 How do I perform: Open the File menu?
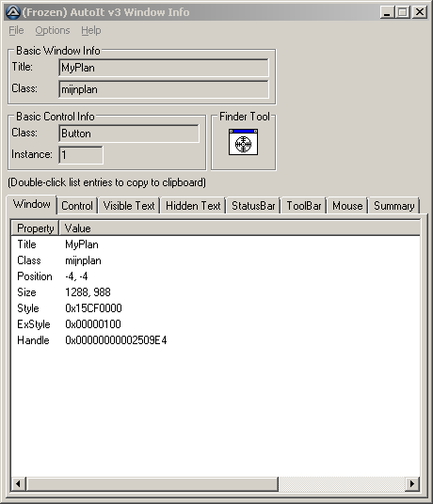[x=16, y=30]
